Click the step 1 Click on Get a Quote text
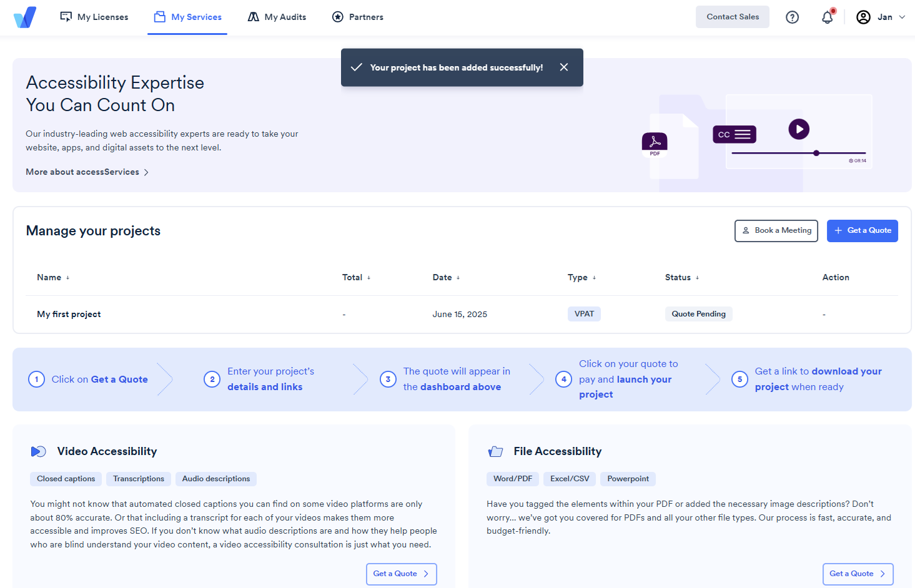The height and width of the screenshot is (588, 915). pyautogui.click(x=100, y=380)
